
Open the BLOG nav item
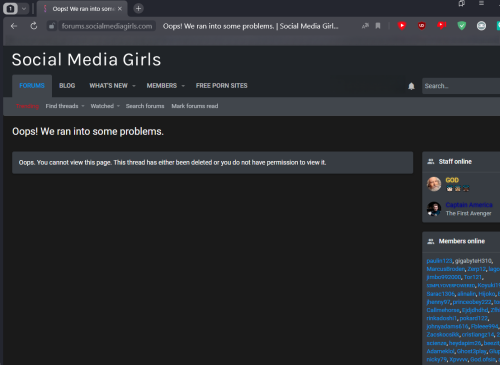67,86
